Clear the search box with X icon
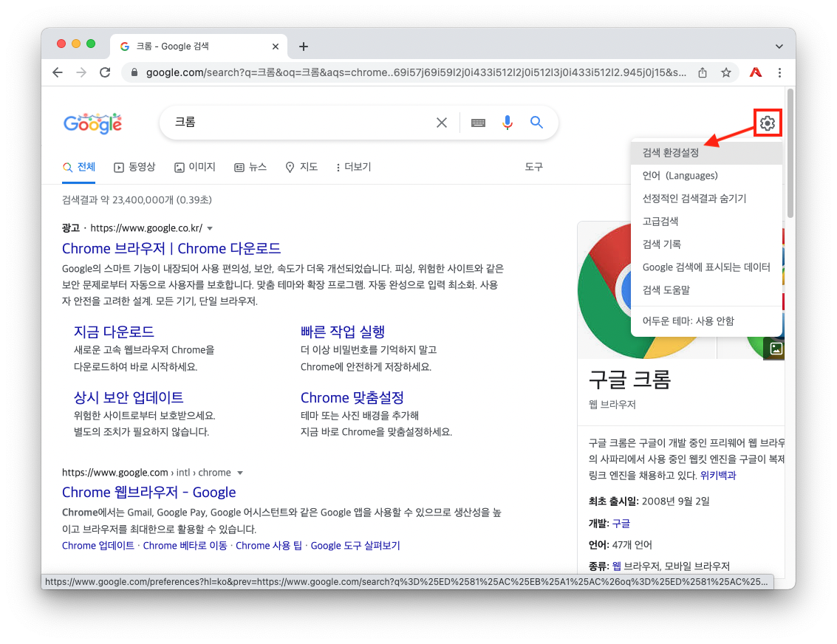The height and width of the screenshot is (644, 837). [442, 123]
